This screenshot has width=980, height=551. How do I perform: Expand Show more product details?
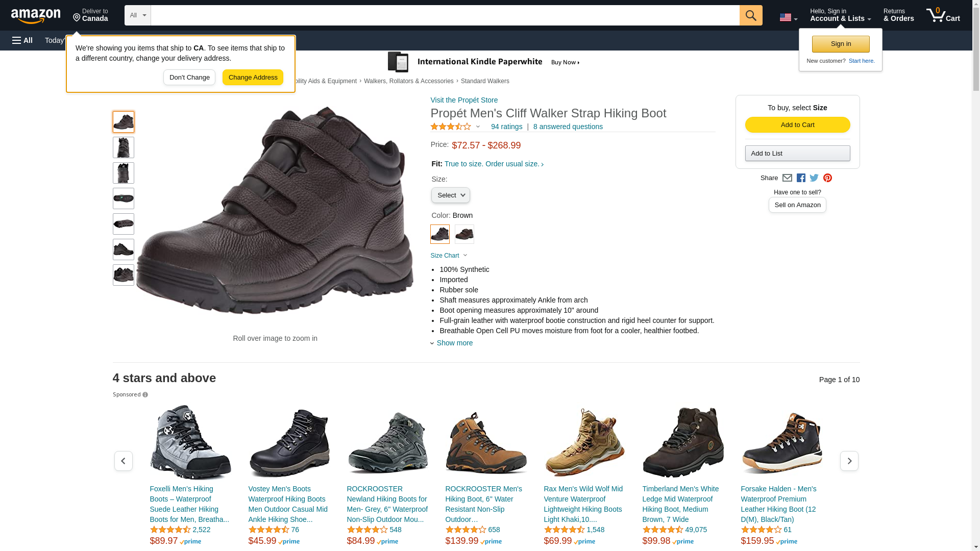click(454, 343)
